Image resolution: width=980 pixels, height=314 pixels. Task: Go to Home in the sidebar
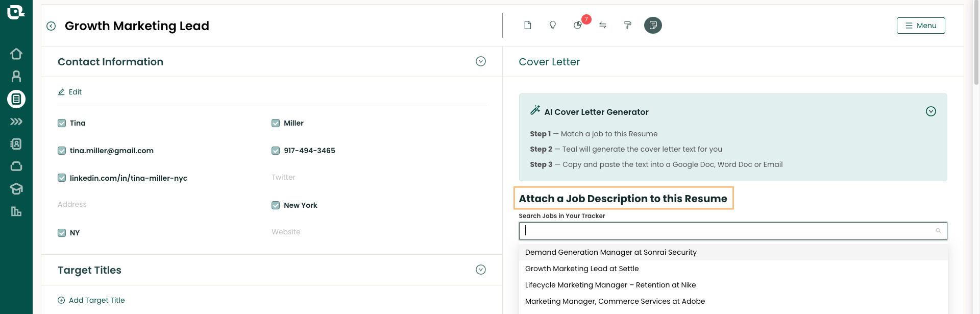[16, 54]
